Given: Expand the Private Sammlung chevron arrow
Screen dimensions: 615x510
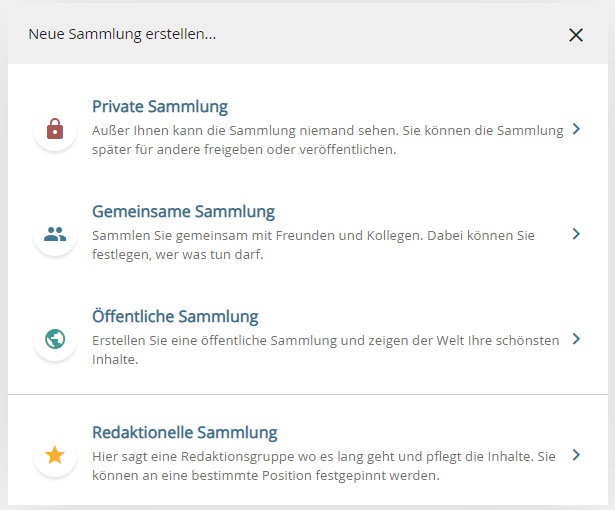Looking at the screenshot, I should [x=576, y=129].
